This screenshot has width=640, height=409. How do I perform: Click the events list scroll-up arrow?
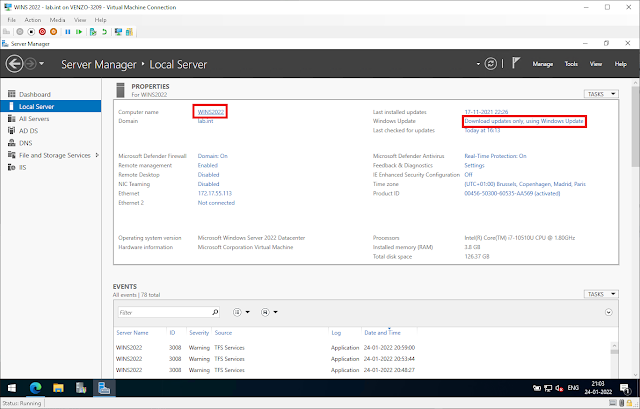(614, 345)
